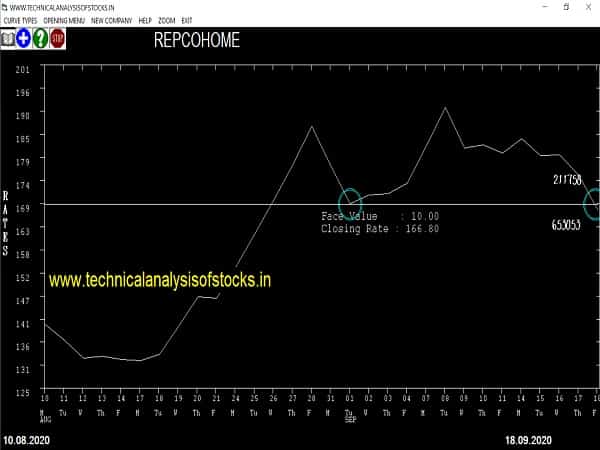Click the open book icon in toolbar

coord(8,39)
